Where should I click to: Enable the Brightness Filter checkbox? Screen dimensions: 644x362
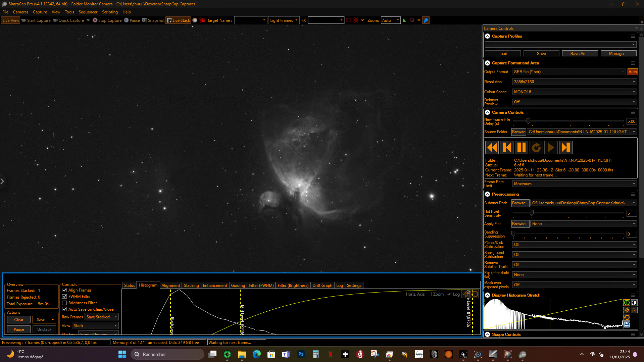64,303
